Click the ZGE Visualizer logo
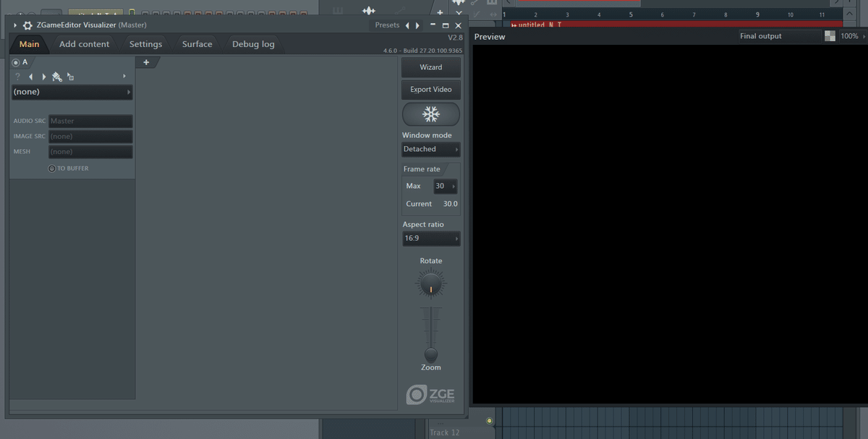Viewport: 868px width, 439px height. tap(431, 395)
